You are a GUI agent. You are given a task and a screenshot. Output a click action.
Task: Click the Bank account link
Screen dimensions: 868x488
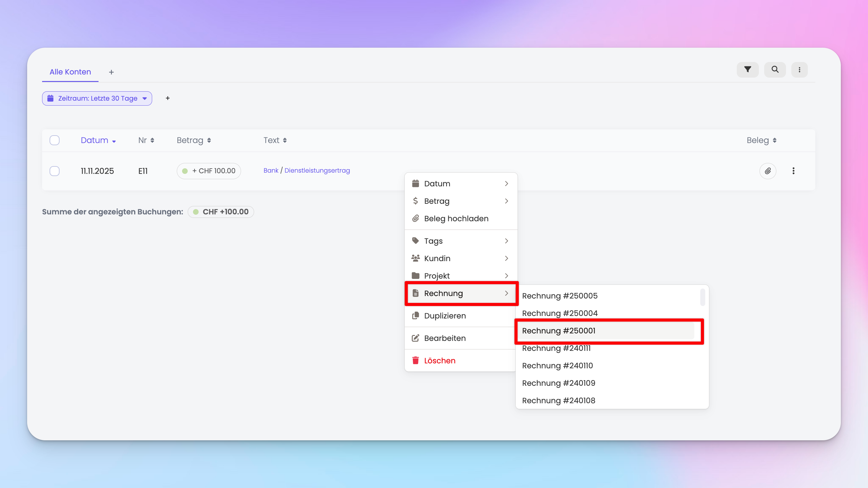(271, 170)
